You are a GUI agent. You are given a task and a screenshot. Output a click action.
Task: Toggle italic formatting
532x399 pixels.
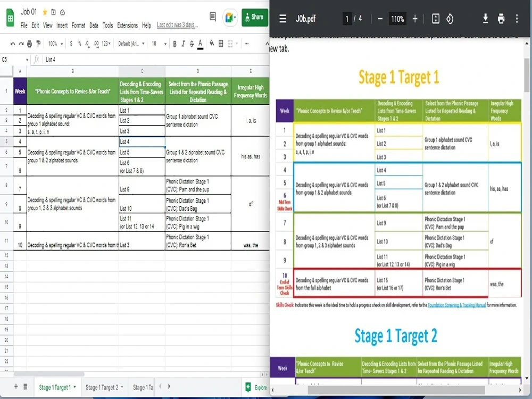(x=183, y=44)
